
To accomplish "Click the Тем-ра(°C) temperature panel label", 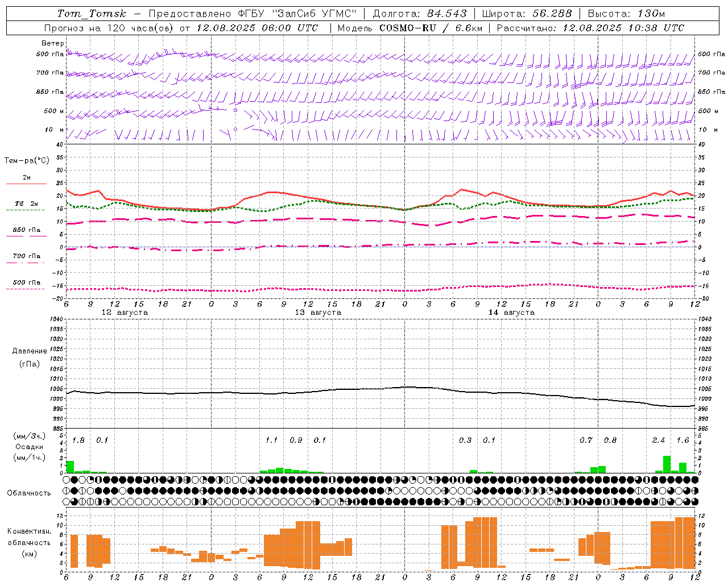I will [x=27, y=161].
